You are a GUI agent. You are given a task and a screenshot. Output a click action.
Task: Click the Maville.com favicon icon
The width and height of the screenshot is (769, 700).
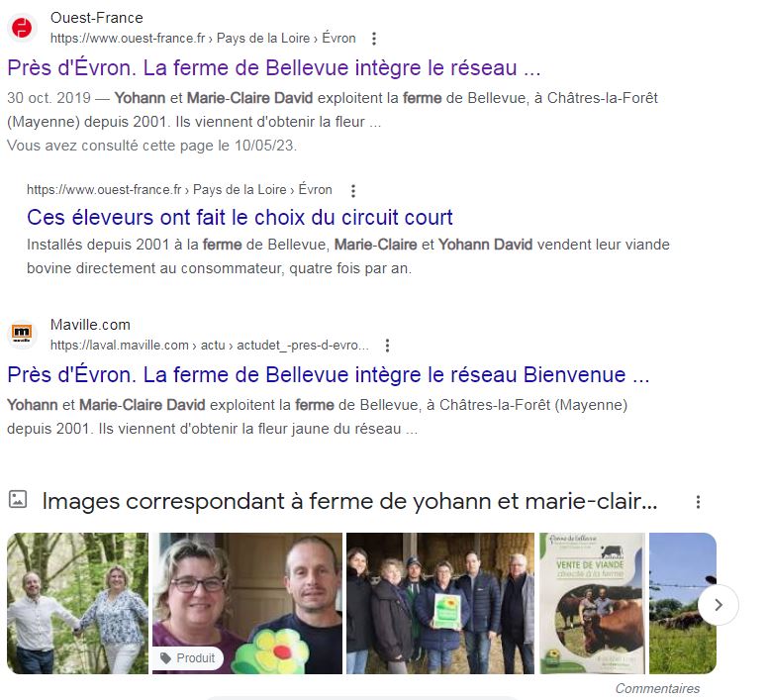pos(22,334)
